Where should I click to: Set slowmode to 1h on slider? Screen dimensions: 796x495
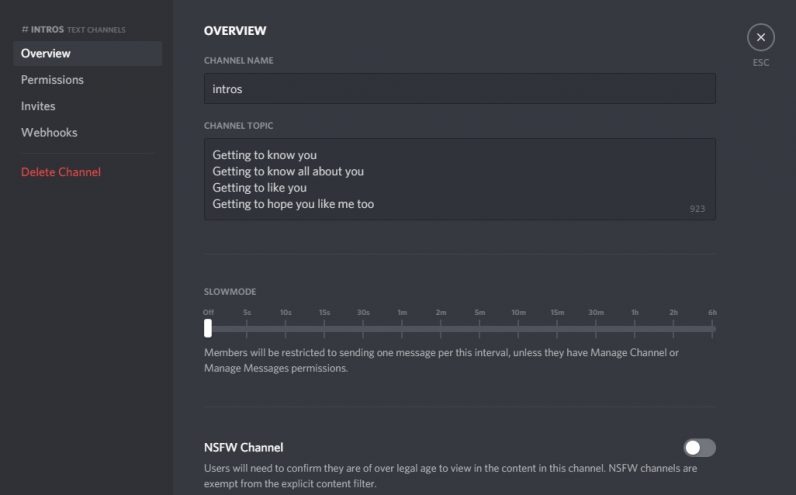(635, 328)
